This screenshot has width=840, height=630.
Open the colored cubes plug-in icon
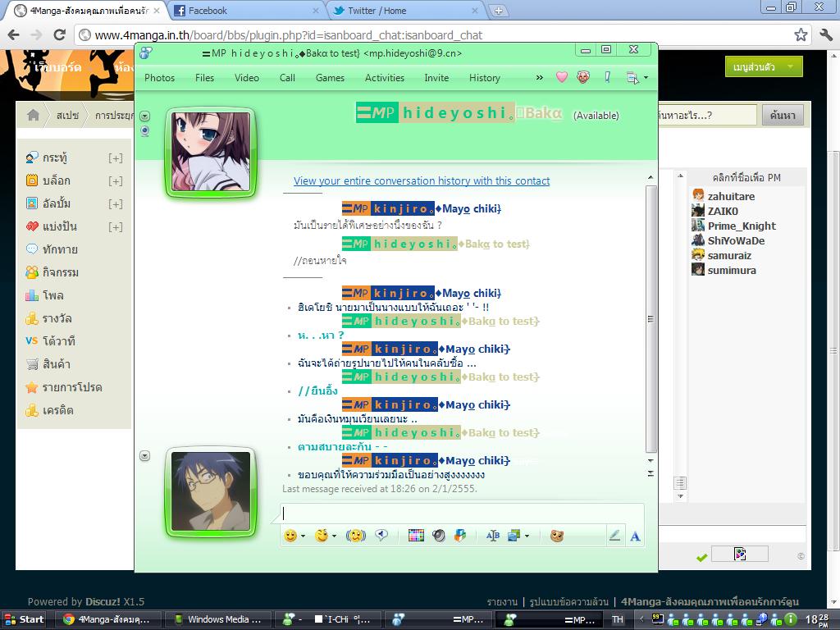click(460, 536)
